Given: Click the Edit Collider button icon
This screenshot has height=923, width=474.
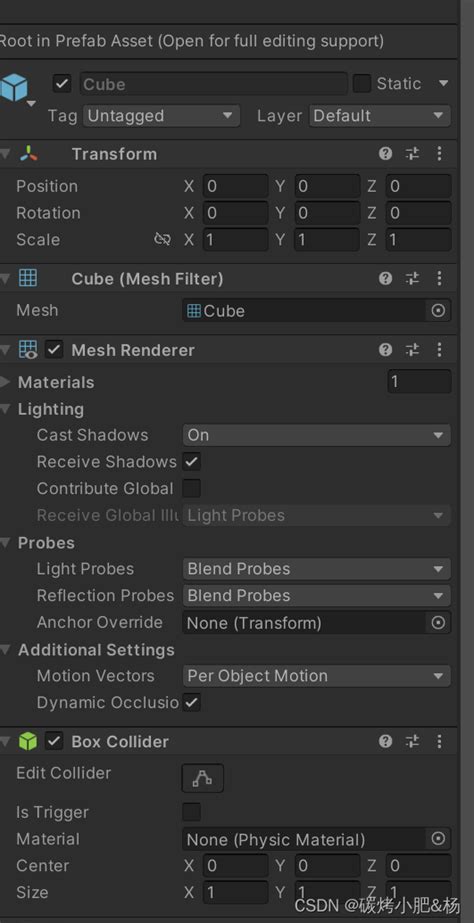Looking at the screenshot, I should point(203,778).
